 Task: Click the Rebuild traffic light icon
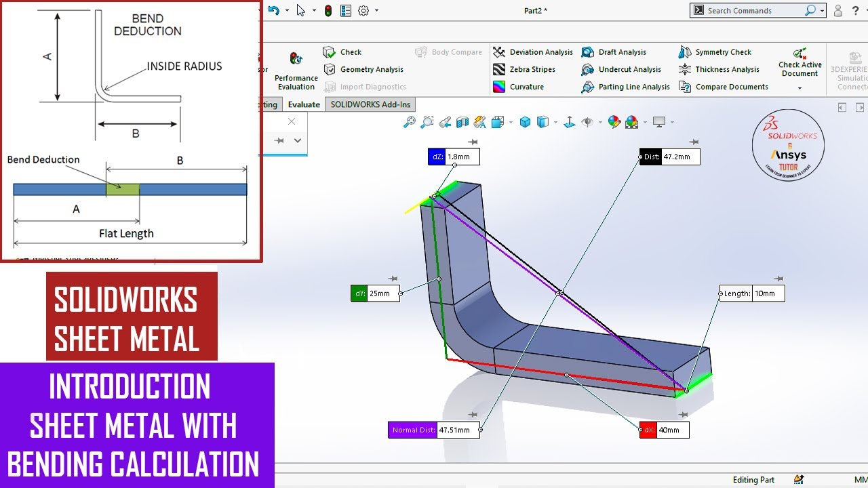tap(328, 10)
